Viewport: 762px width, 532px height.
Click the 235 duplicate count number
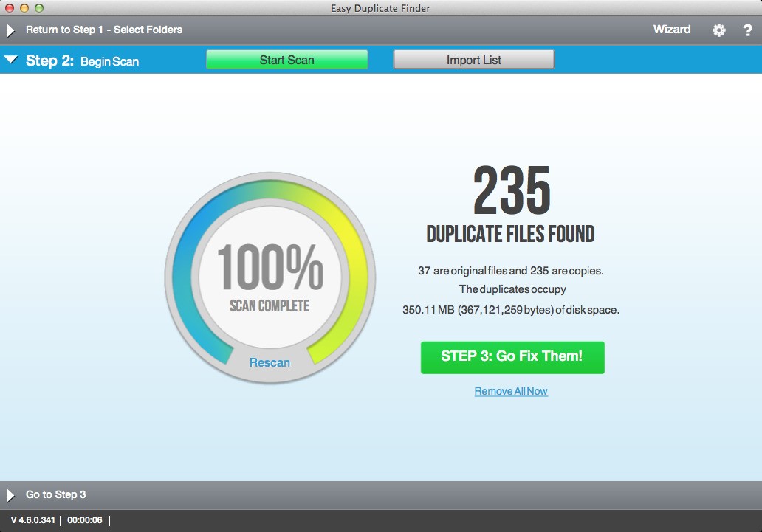pyautogui.click(x=512, y=190)
